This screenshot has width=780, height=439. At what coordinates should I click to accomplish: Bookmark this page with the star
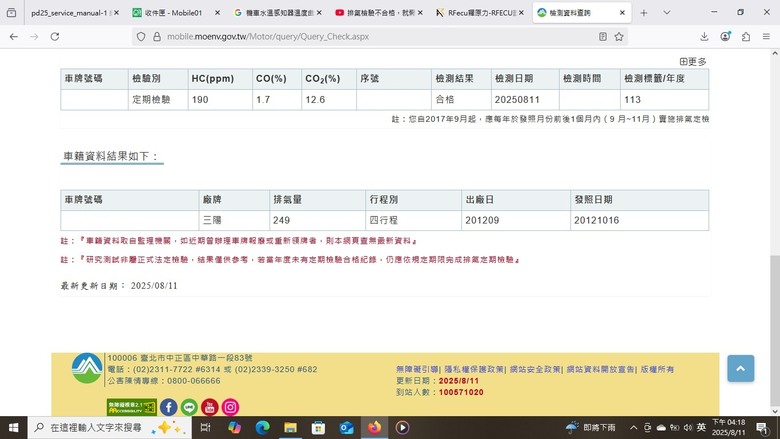point(619,36)
